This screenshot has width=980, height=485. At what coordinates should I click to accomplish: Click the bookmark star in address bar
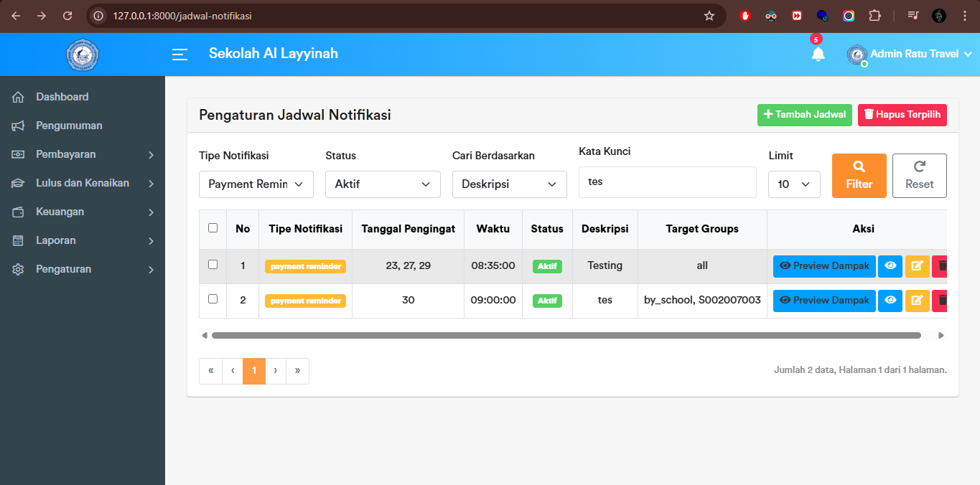709,15
